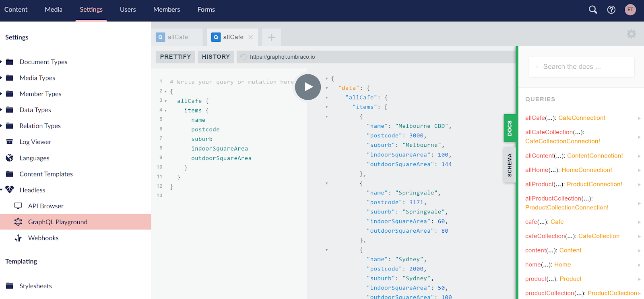Viewport: 644px width, 299px height.
Task: Collapse the "items" array in response
Action: tap(326, 107)
